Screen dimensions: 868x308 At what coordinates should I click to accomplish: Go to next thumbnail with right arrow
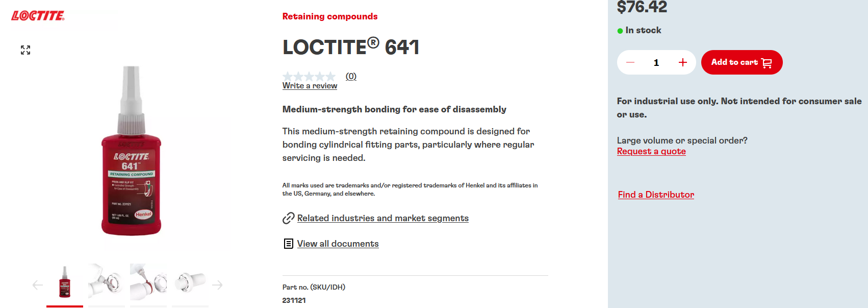click(x=217, y=285)
